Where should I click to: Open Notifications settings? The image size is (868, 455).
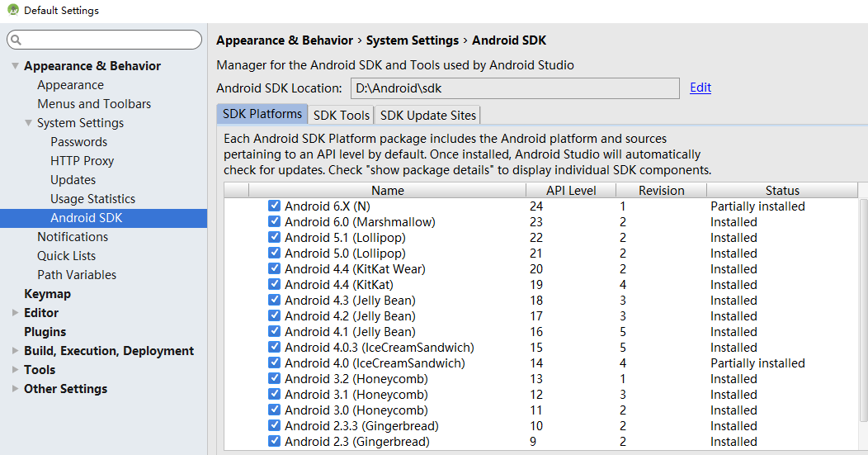point(73,237)
